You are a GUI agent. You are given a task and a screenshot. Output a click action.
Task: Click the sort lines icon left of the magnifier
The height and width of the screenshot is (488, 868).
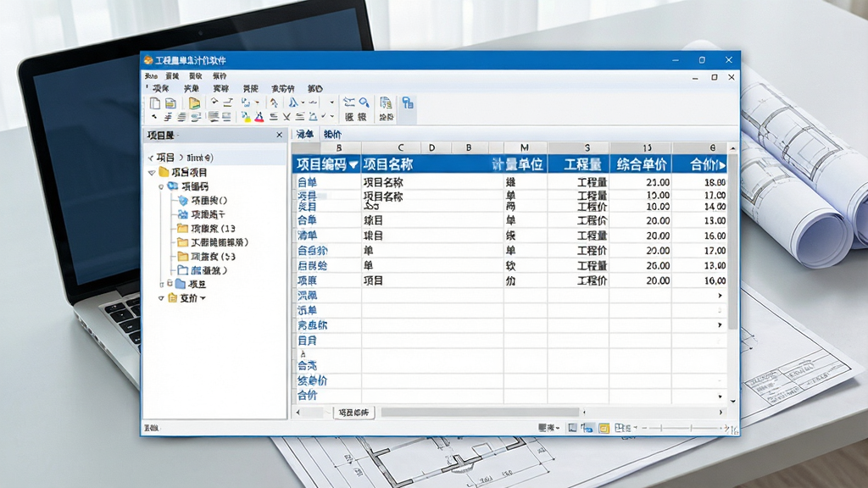[x=348, y=103]
